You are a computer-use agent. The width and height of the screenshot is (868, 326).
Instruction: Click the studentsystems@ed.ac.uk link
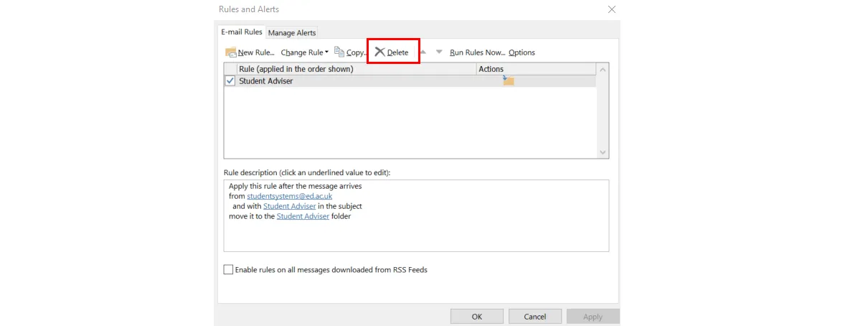(290, 195)
